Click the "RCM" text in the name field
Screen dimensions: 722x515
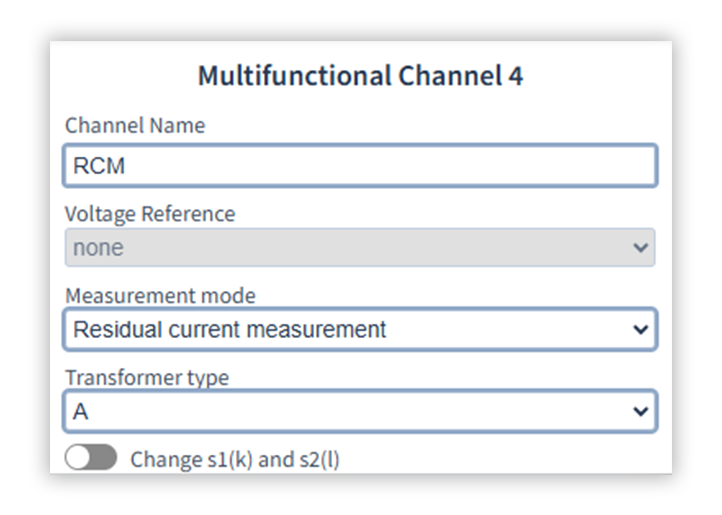(99, 166)
